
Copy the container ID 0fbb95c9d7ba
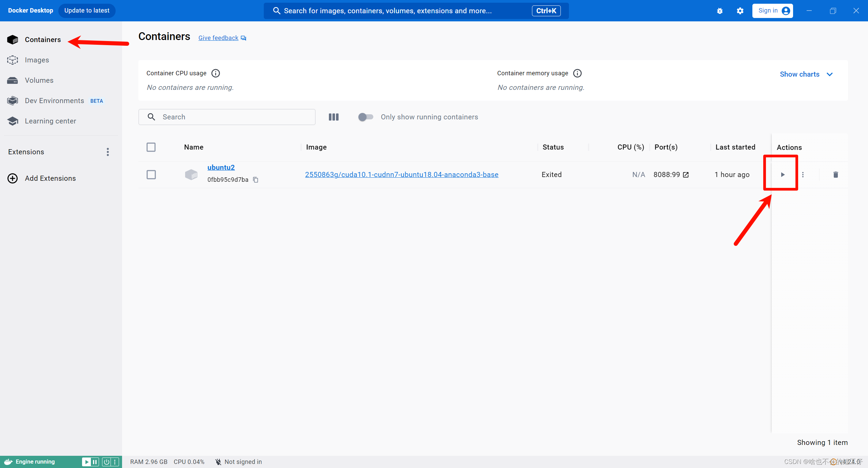coord(256,180)
